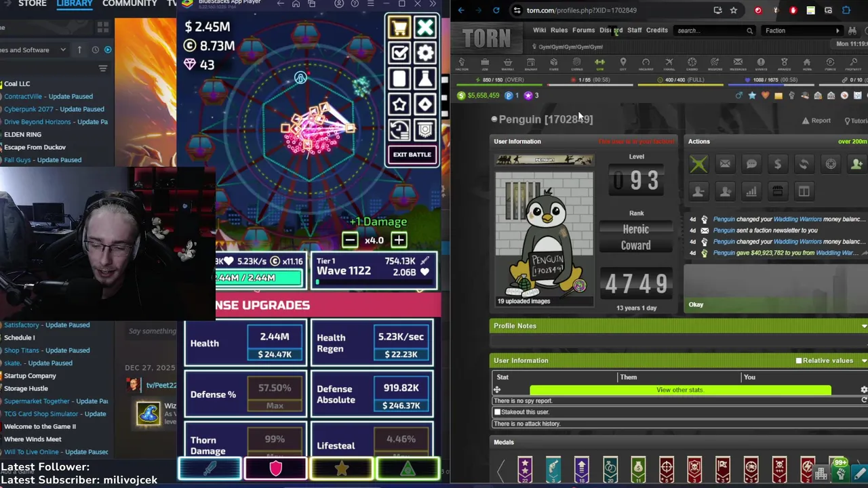Image resolution: width=868 pixels, height=488 pixels.
Task: Click the view bazaar action icon
Action: click(778, 192)
